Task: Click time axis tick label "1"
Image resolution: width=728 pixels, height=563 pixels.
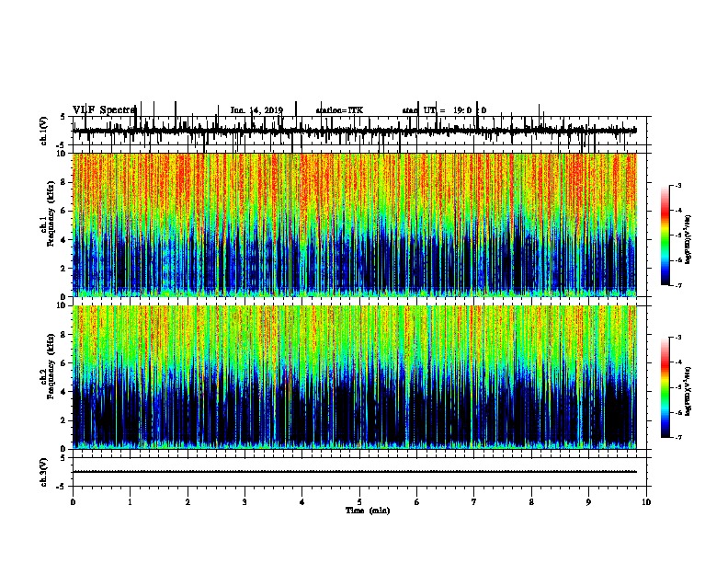Action: 130,502
